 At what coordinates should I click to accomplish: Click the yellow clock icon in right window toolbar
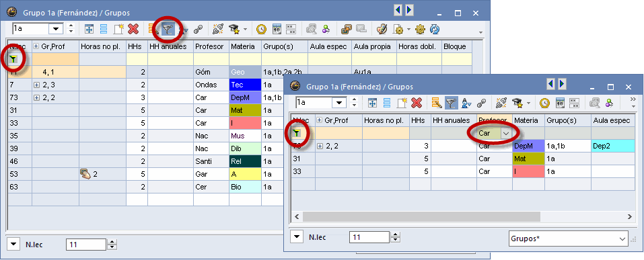[x=544, y=103]
